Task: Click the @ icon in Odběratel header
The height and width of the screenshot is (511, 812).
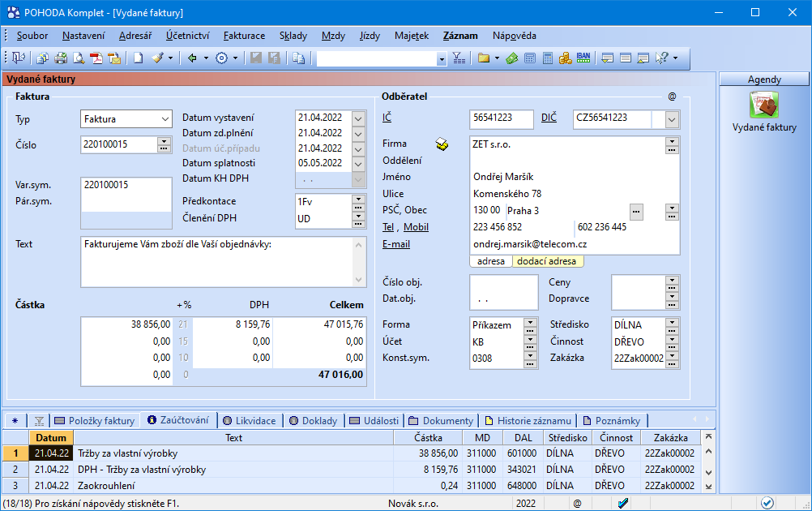Action: 672,97
